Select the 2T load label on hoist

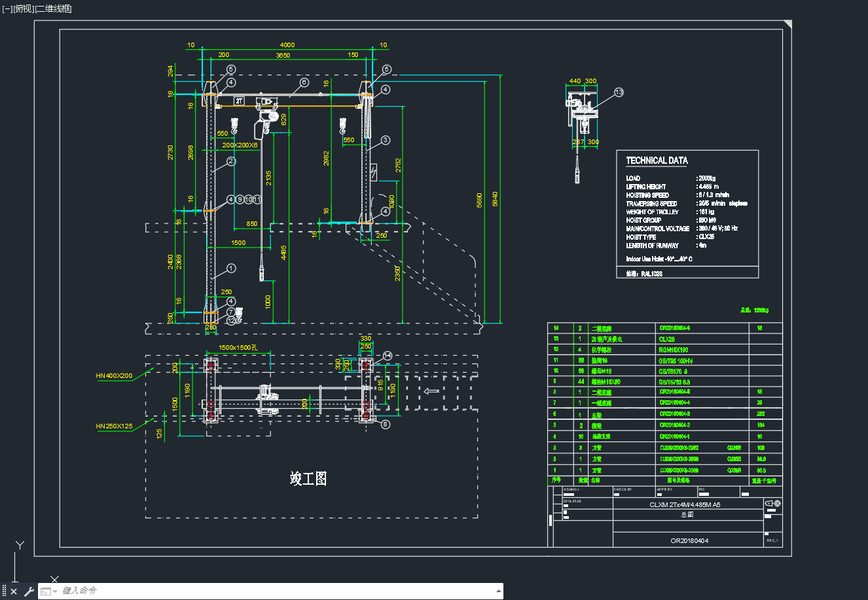coord(240,101)
